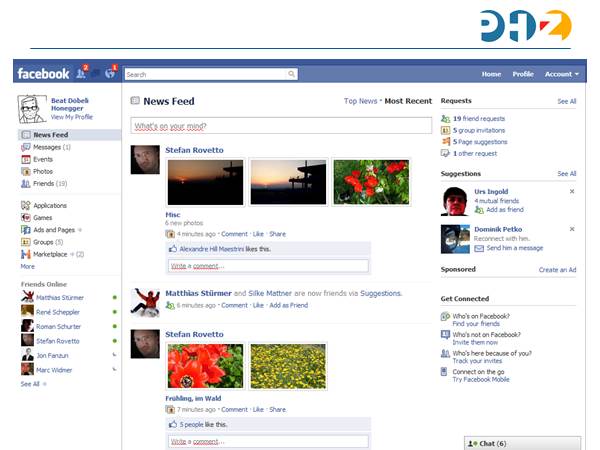The width and height of the screenshot is (600, 450).
Task: Add Urs Ingold as friend
Action: tap(505, 210)
